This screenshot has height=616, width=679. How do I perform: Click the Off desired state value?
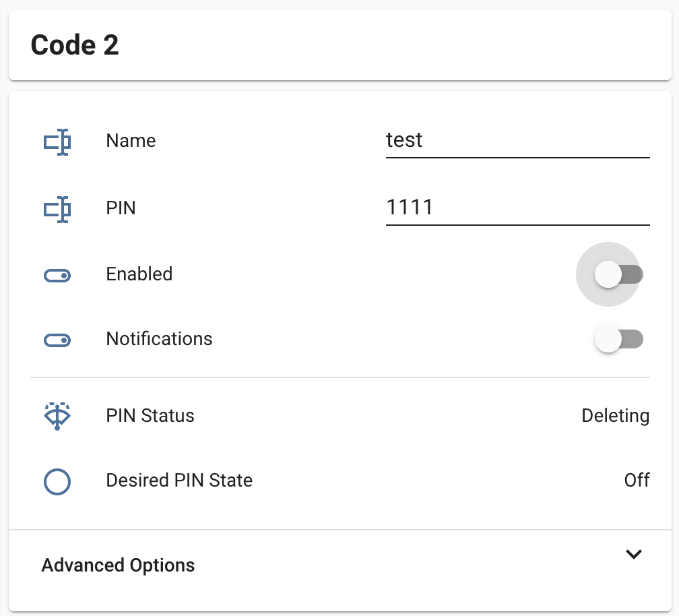click(x=637, y=481)
